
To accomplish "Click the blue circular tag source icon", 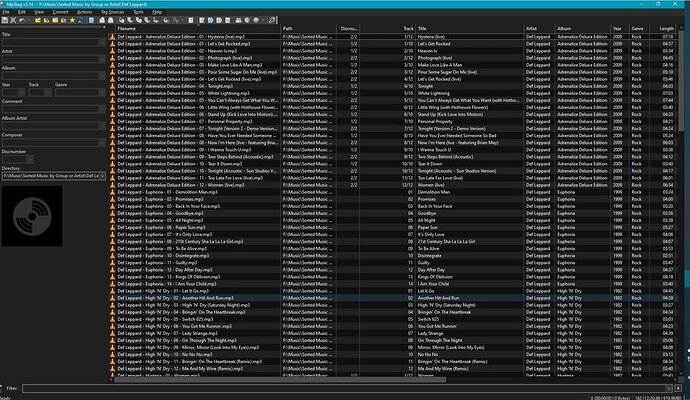I will (210, 20).
